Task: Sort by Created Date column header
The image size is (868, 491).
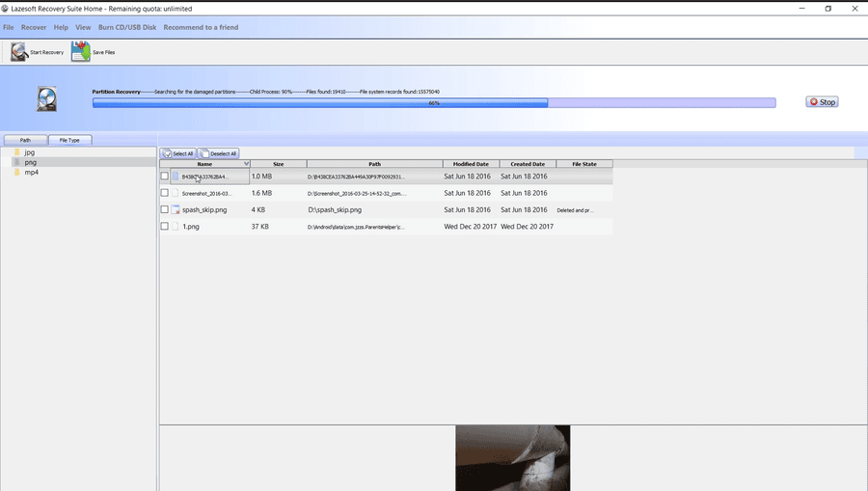Action: pyautogui.click(x=528, y=164)
